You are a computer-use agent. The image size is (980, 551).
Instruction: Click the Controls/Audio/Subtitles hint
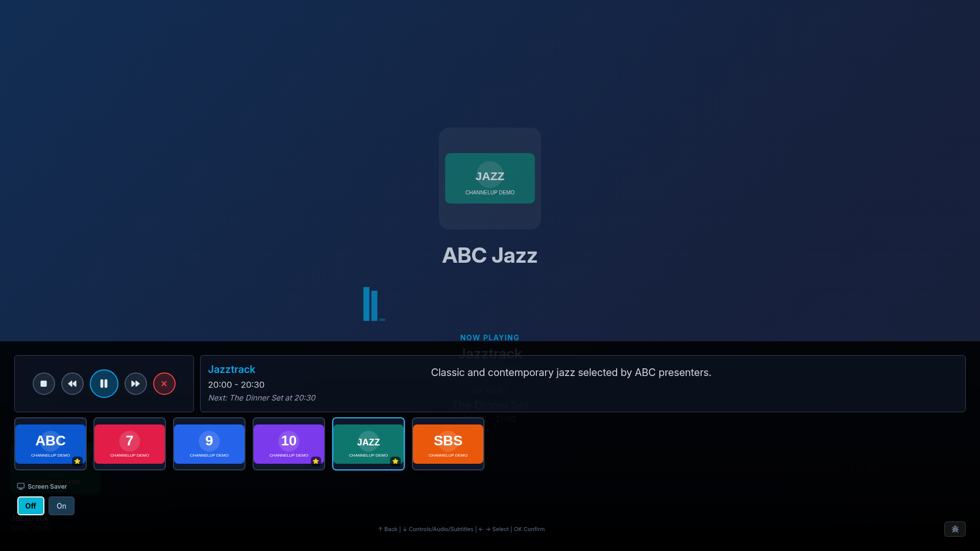[x=438, y=529]
